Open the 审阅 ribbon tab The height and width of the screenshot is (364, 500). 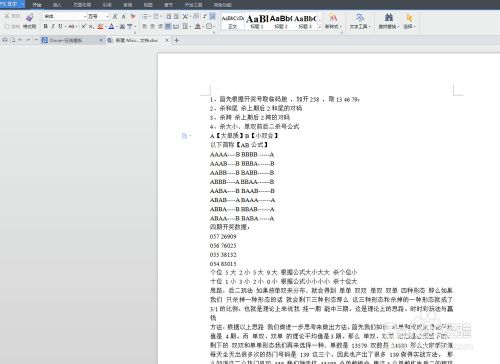(128, 5)
